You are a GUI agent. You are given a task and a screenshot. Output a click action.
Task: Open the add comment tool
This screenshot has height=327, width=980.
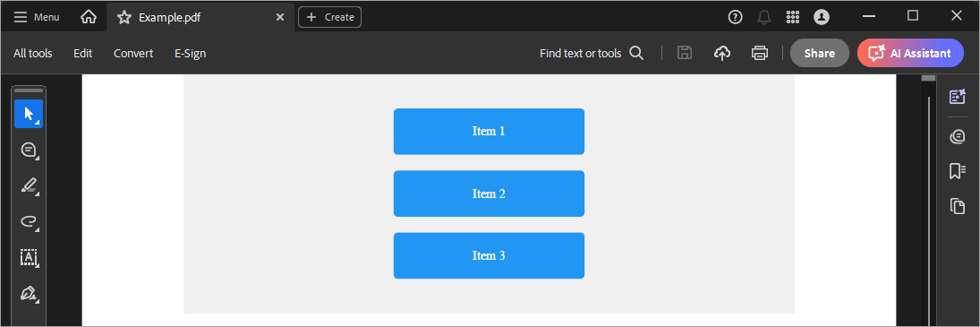tap(29, 150)
